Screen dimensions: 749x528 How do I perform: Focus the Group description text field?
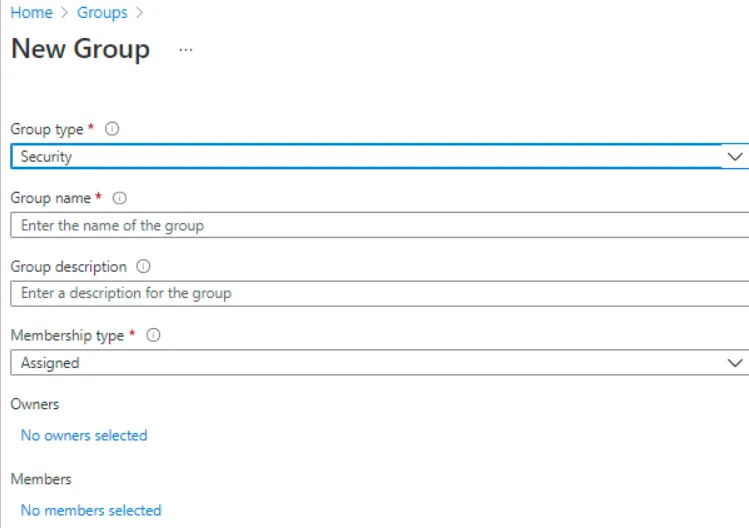tap(380, 293)
